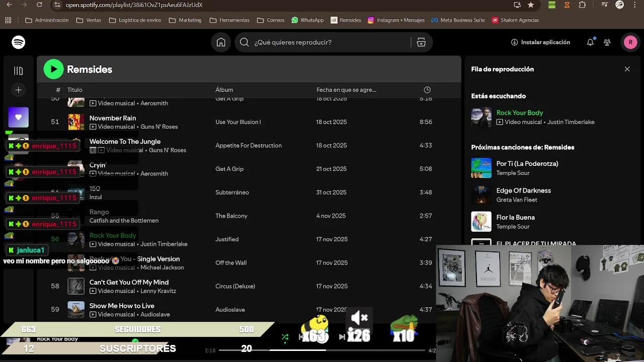The width and height of the screenshot is (644, 362).
Task: Toggle shuffle in the player bar
Action: (285, 337)
